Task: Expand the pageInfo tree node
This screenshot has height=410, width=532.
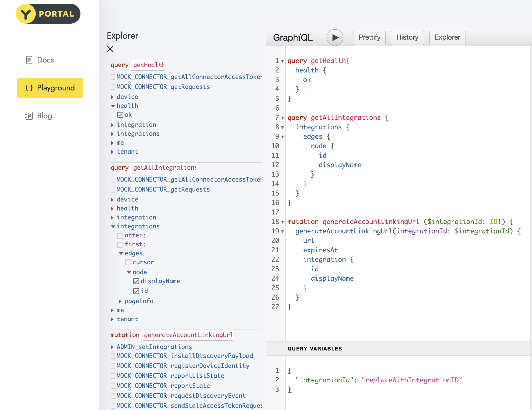Action: pyautogui.click(x=120, y=301)
